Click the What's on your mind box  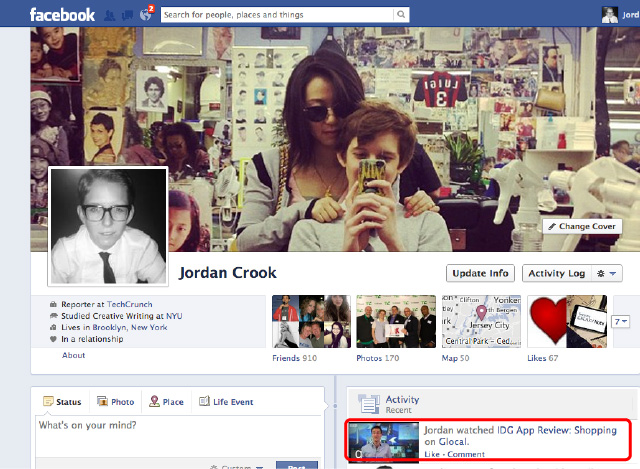point(179,436)
